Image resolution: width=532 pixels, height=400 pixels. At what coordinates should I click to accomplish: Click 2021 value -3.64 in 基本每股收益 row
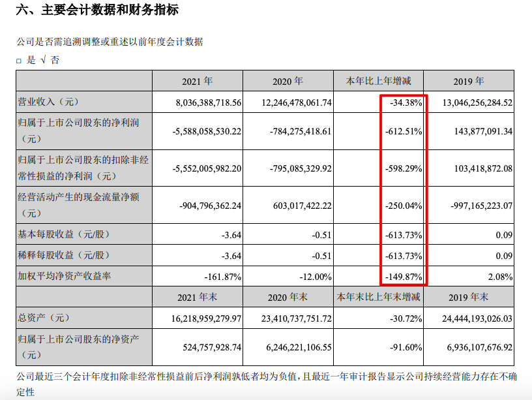[x=231, y=235]
